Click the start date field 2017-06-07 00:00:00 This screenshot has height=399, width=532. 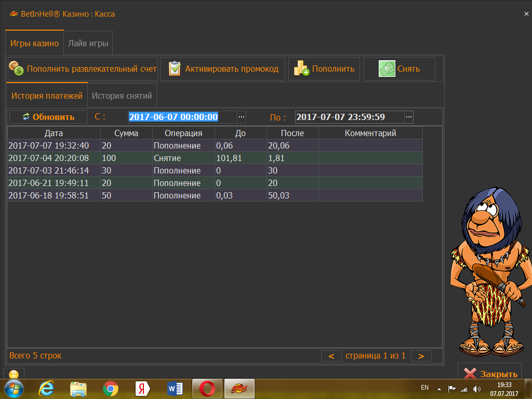click(x=182, y=117)
